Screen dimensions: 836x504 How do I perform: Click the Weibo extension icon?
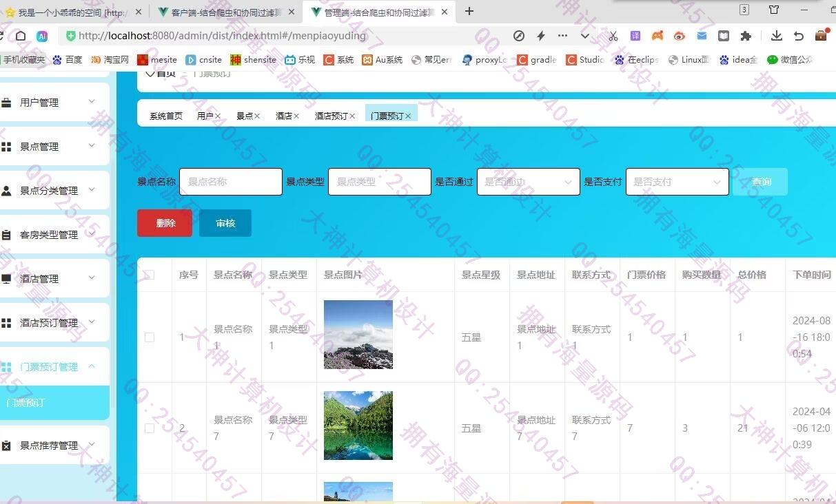tap(680, 36)
